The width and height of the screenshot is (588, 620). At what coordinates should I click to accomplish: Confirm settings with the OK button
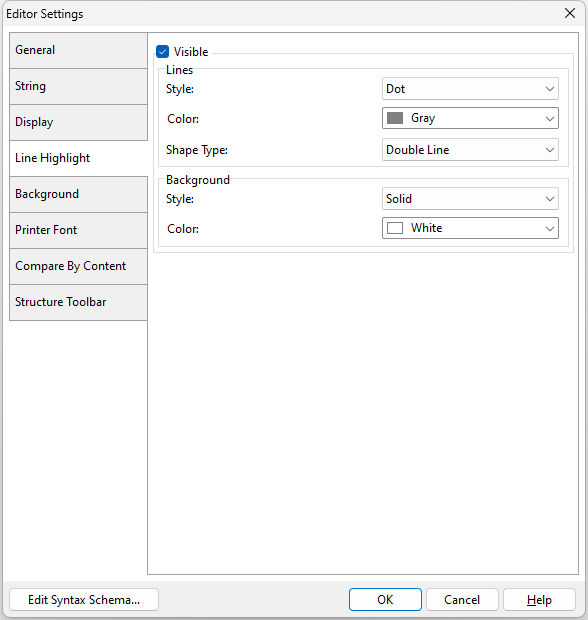385,600
